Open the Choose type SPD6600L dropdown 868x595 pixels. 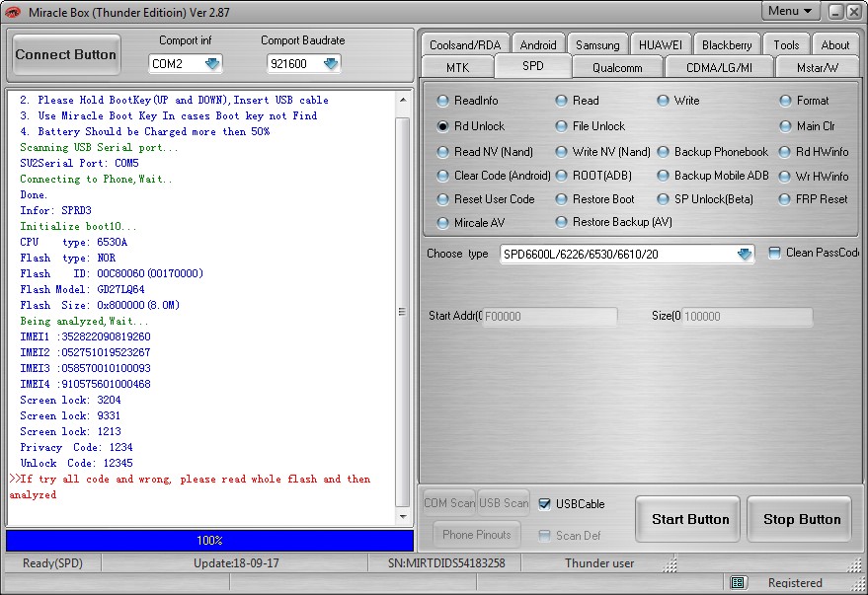(x=745, y=255)
